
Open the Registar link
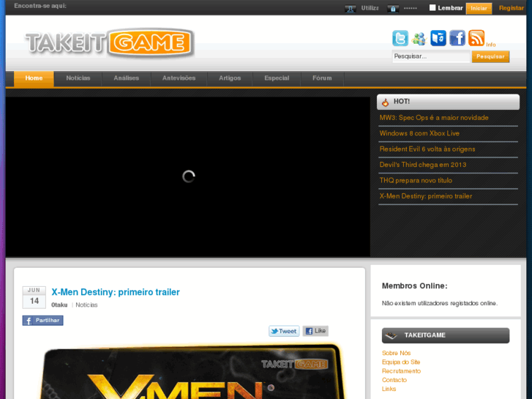tap(511, 8)
